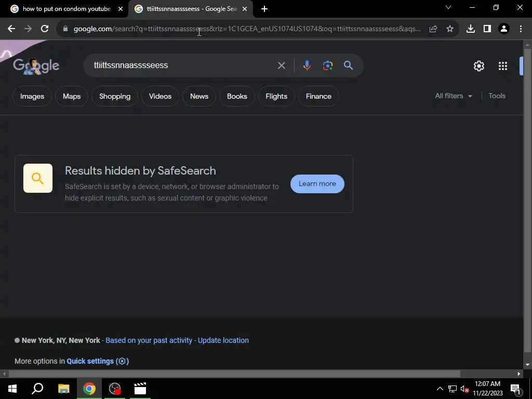The height and width of the screenshot is (399, 532).
Task: Filter results by Flights
Action: click(276, 96)
